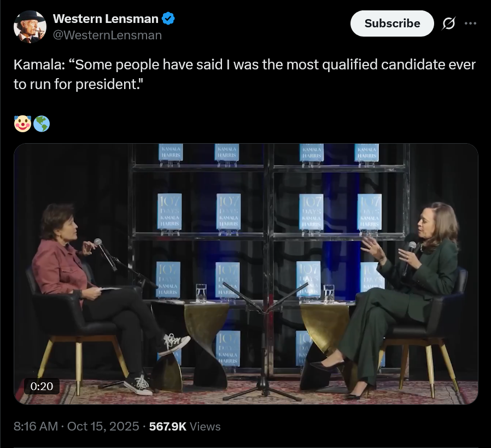This screenshot has width=491, height=448.
Task: Click the left gold side table in video
Action: click(x=206, y=333)
